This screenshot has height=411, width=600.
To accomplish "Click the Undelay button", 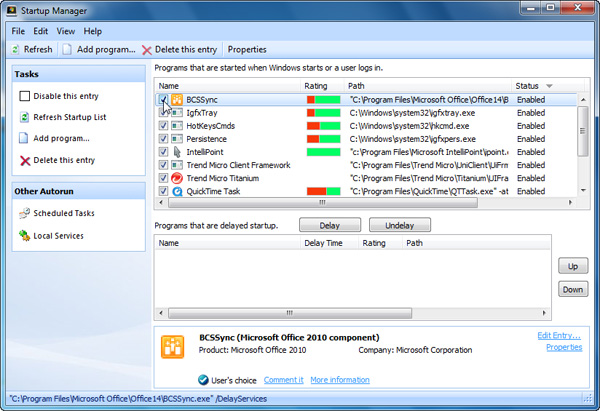I will [400, 225].
